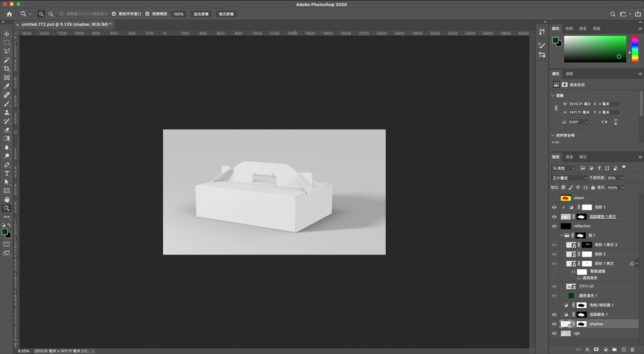644x354 pixels.
Task: Click inside the green color picker field
Action: [595, 49]
